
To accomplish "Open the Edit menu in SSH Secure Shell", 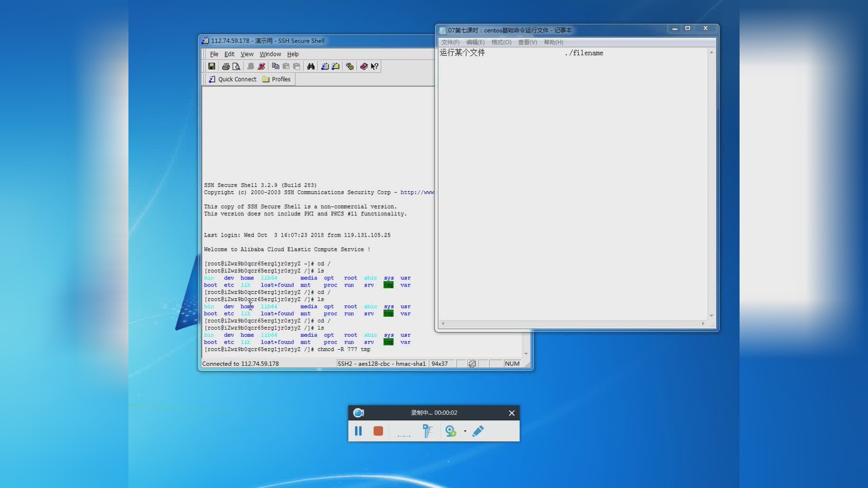I will (229, 54).
